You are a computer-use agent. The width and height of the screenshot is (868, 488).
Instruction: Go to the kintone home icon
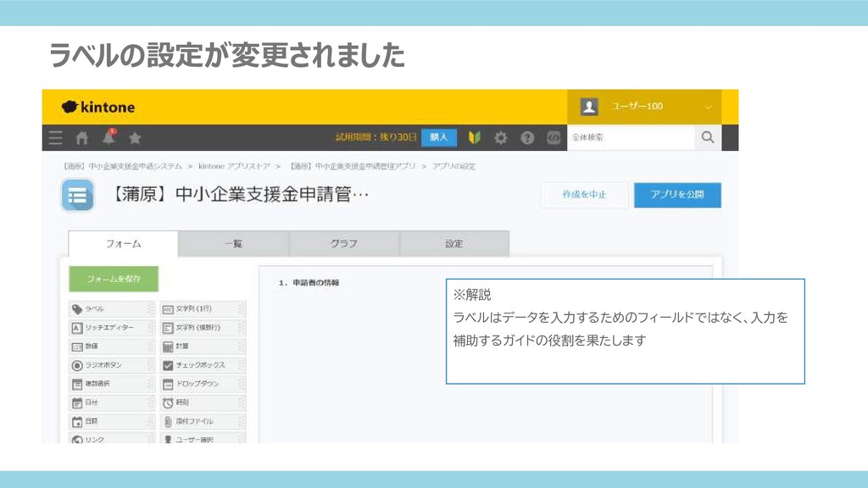pos(82,138)
